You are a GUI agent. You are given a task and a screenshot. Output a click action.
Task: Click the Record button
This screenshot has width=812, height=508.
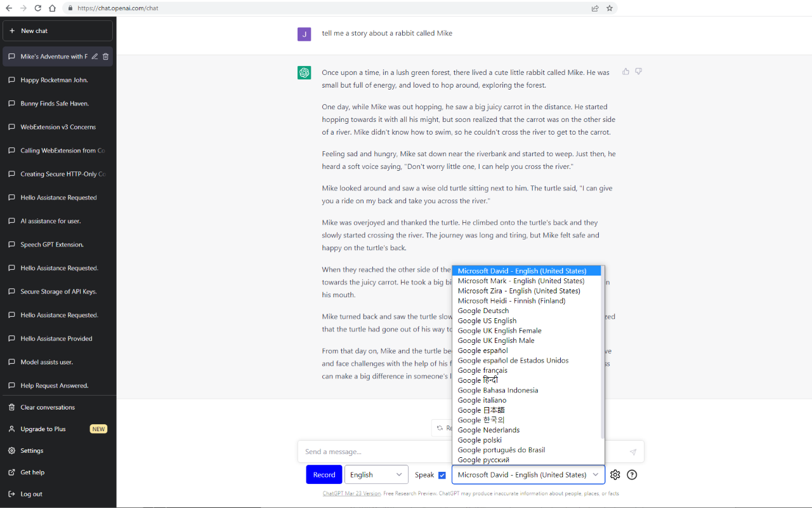pyautogui.click(x=324, y=474)
